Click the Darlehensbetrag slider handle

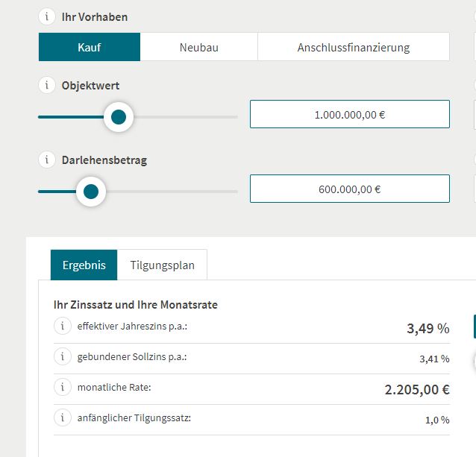91,192
